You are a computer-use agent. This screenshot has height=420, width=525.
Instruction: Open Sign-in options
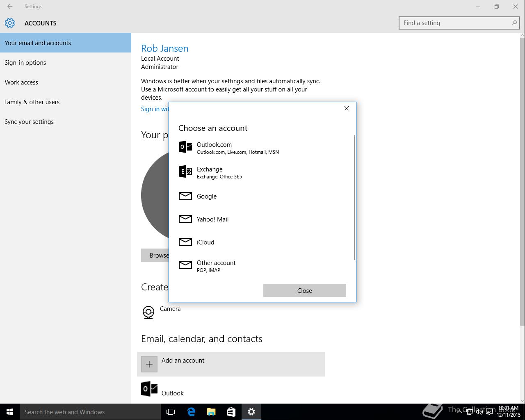click(66, 62)
